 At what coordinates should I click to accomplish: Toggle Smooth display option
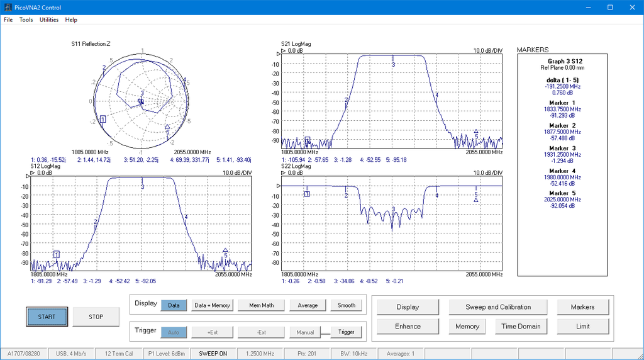pos(347,305)
